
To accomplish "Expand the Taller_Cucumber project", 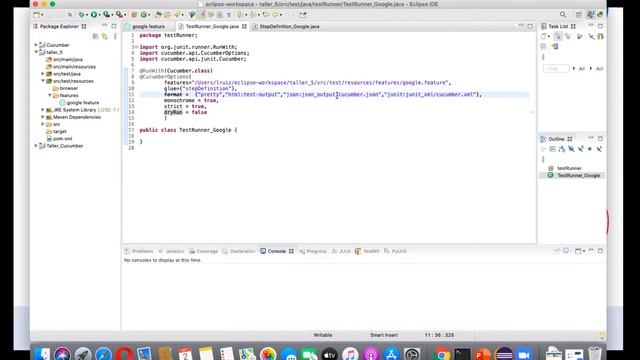I will pyautogui.click(x=36, y=146).
